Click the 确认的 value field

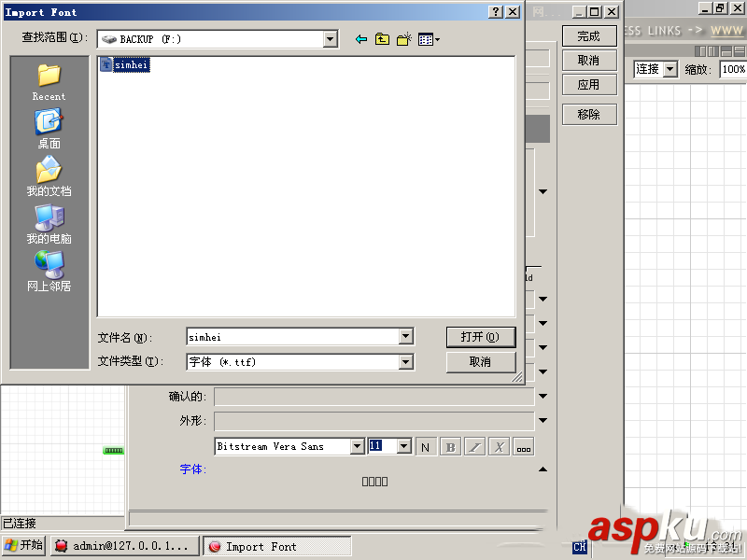tap(373, 397)
